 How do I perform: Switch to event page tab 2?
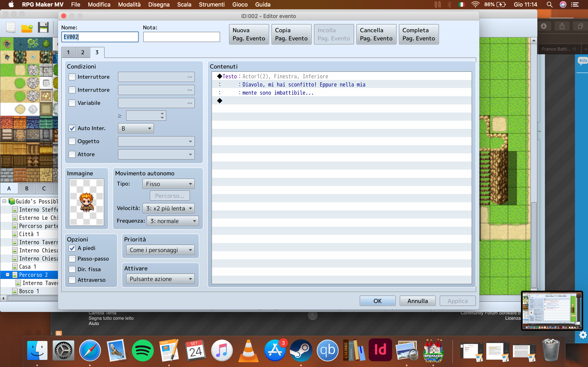(83, 52)
